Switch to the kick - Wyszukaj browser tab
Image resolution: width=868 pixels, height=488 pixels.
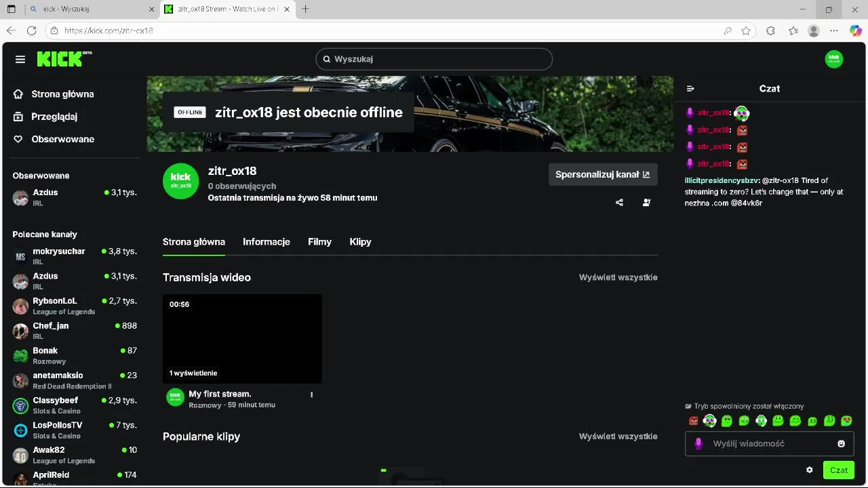click(91, 9)
